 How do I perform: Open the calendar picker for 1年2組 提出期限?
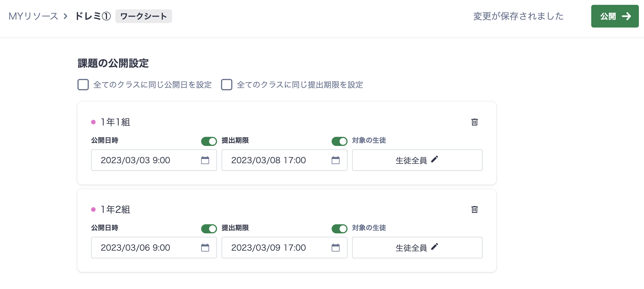coord(336,248)
